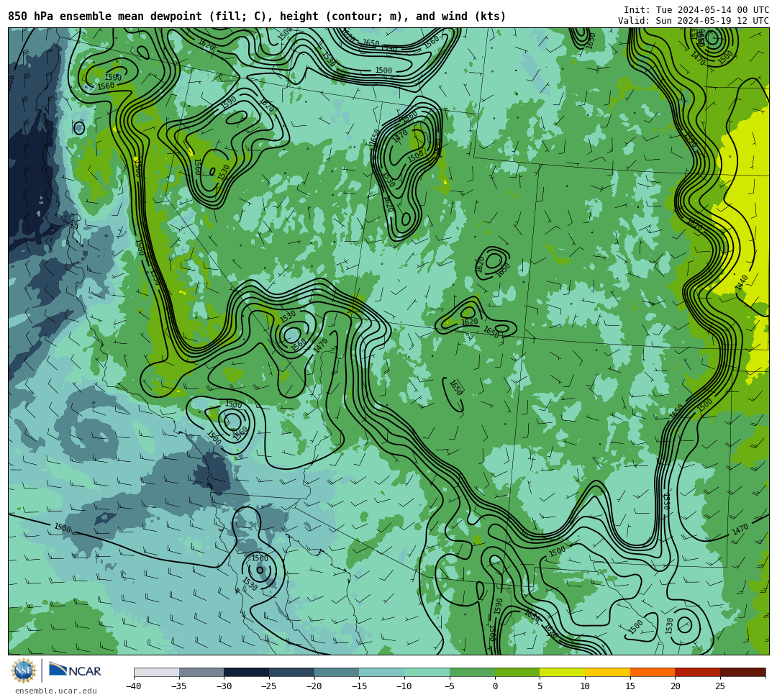Click the positive 15 colorbar tick label

click(630, 686)
